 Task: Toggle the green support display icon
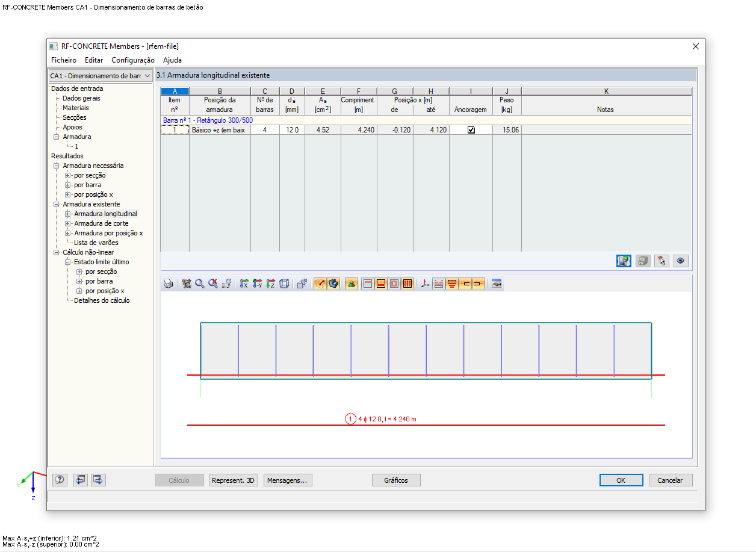[352, 284]
